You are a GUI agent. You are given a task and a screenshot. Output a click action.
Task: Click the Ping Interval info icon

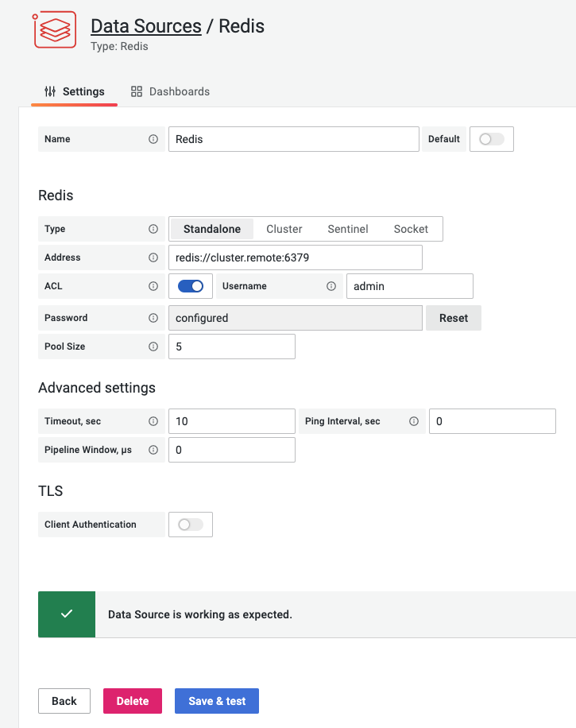click(x=414, y=421)
